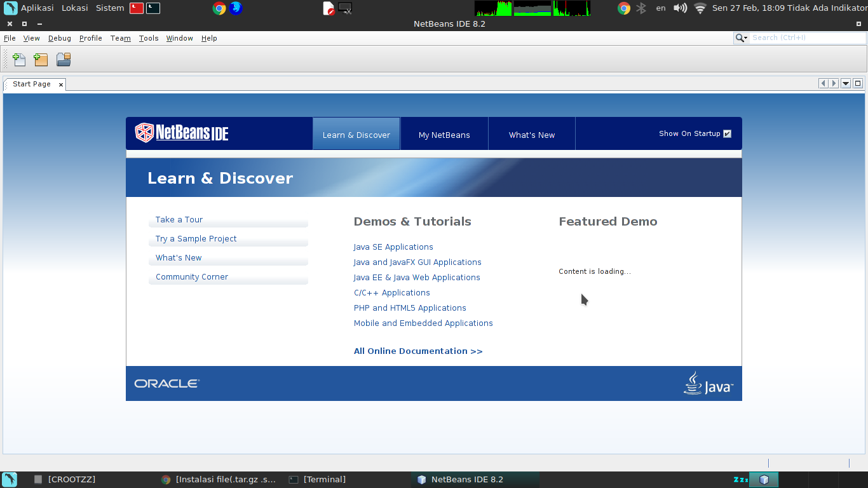
Task: Switch to the Learn & Discover tab
Action: pyautogui.click(x=356, y=133)
